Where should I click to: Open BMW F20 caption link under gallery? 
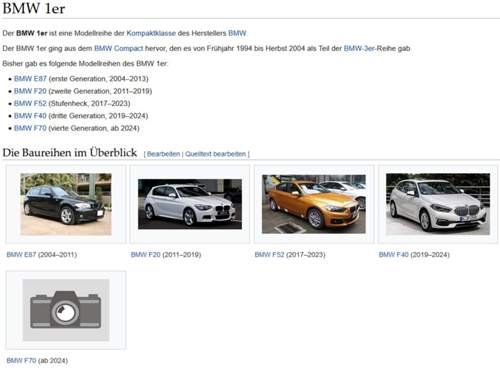pos(146,255)
